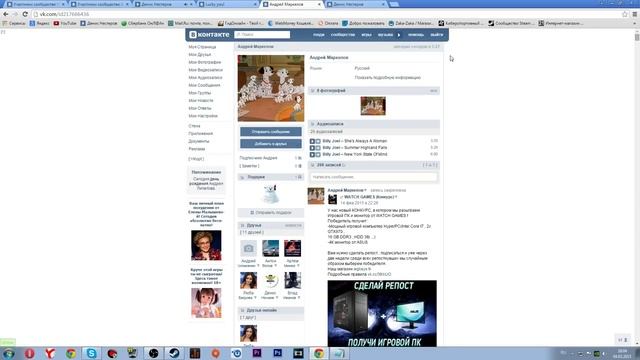Viewport: 640px width, 360px height.
Task: Open Skype from the taskbar
Action: tap(91, 353)
